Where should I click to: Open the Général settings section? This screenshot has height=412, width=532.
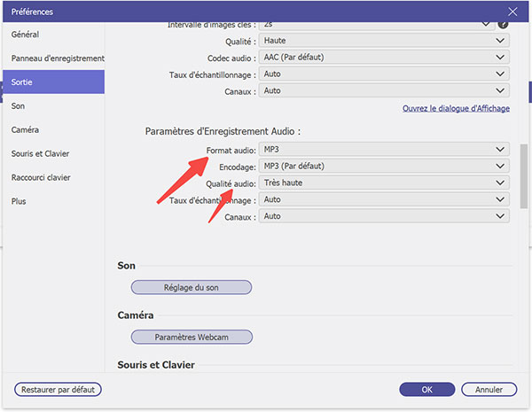pos(25,34)
